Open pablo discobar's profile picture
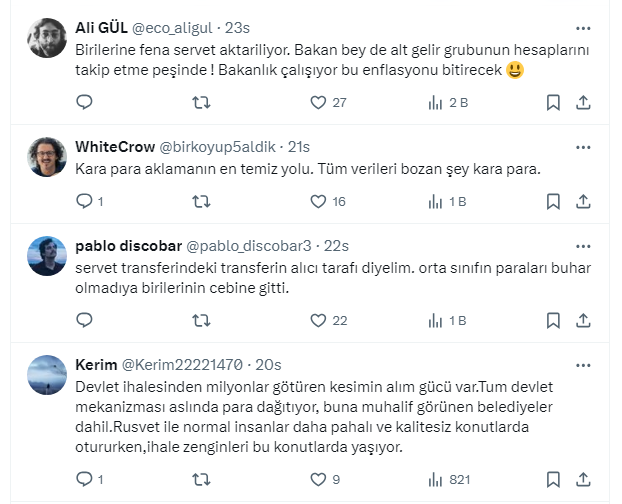The image size is (622, 504). pyautogui.click(x=47, y=256)
